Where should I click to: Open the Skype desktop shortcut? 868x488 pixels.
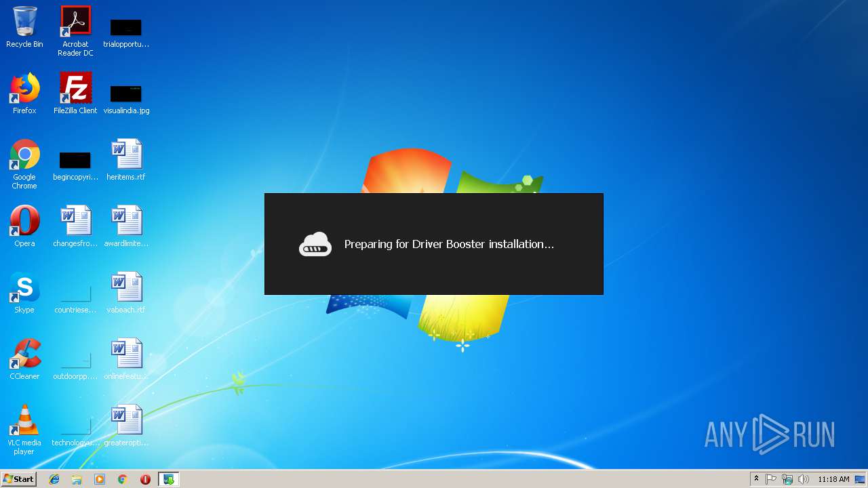tap(24, 293)
